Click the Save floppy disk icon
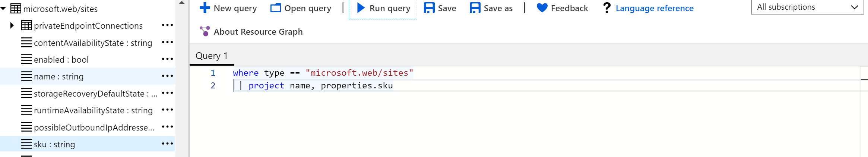 point(429,8)
